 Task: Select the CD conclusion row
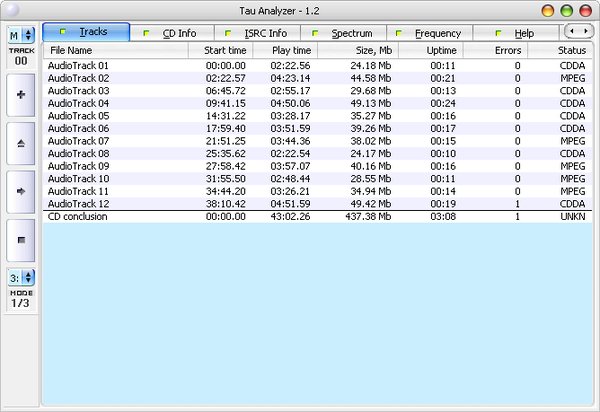click(318, 217)
